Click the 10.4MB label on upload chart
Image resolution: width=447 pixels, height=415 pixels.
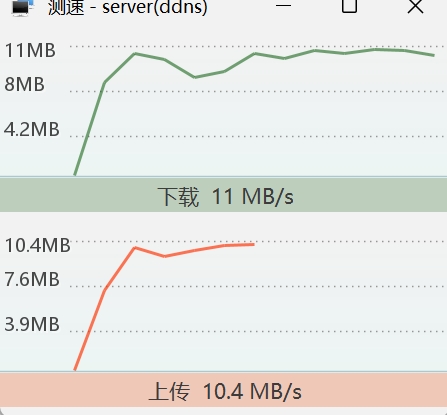(x=37, y=245)
